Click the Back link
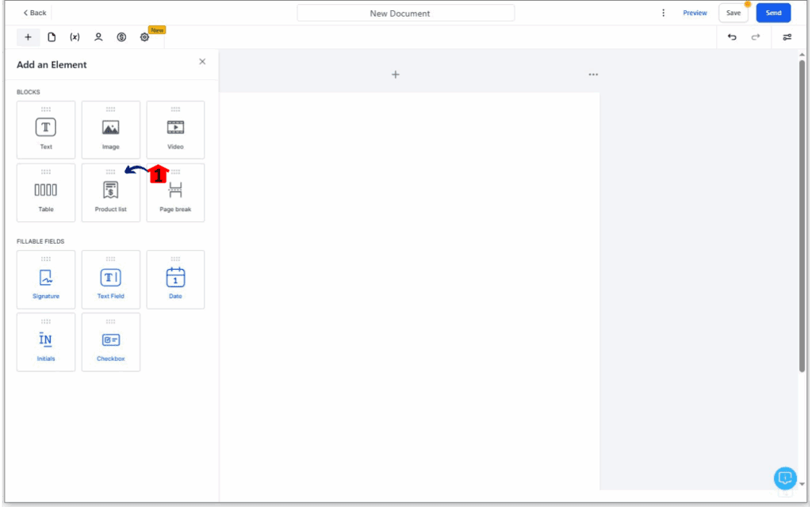The width and height of the screenshot is (812, 507). [35, 13]
